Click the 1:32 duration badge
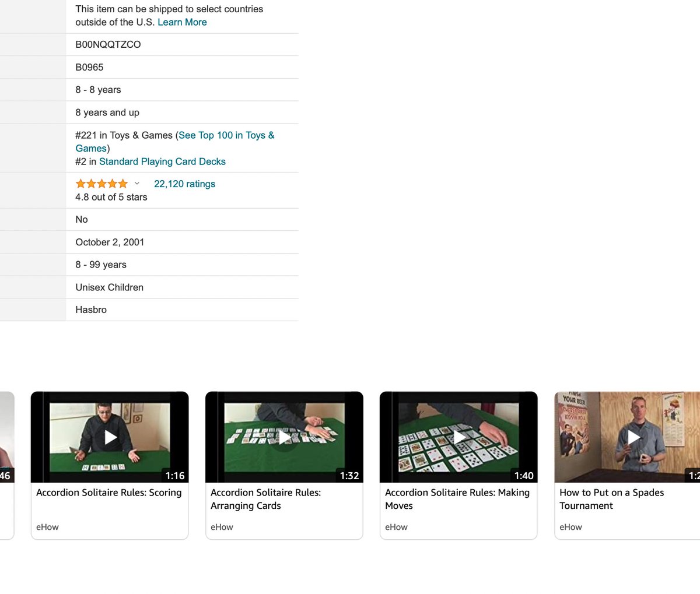Viewport: 700px width, 594px height. pos(349,476)
